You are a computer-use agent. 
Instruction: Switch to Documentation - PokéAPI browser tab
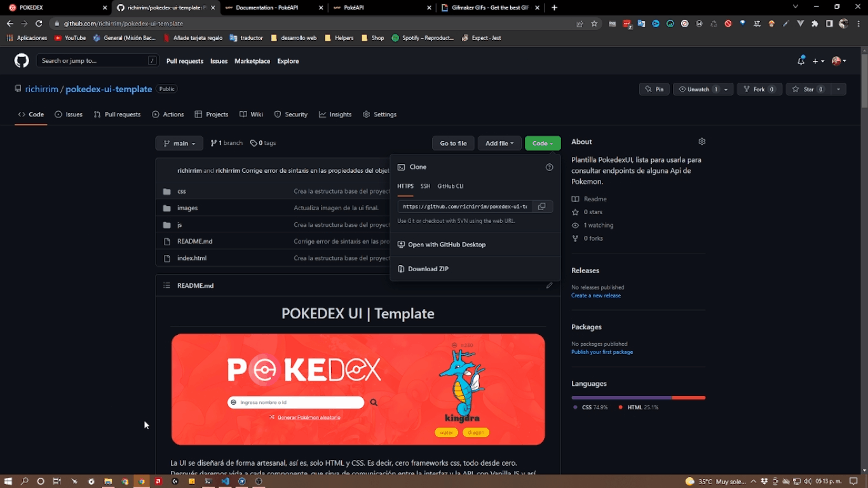tap(275, 8)
